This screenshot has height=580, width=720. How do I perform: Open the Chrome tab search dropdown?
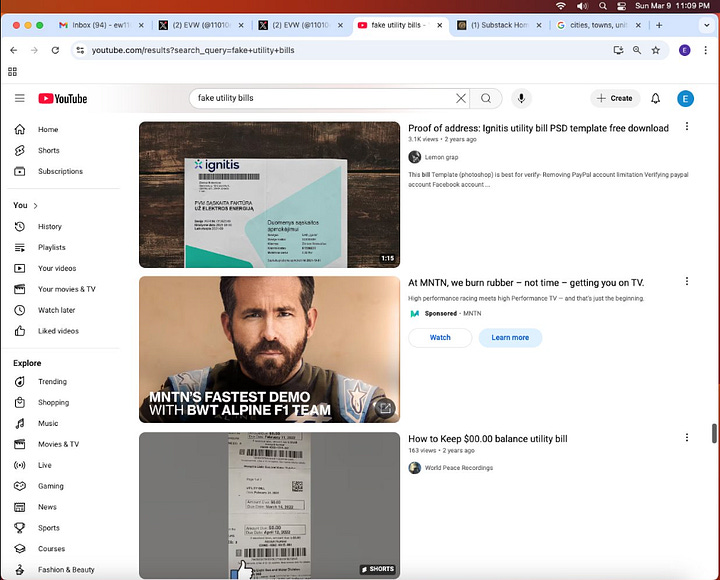pos(707,25)
